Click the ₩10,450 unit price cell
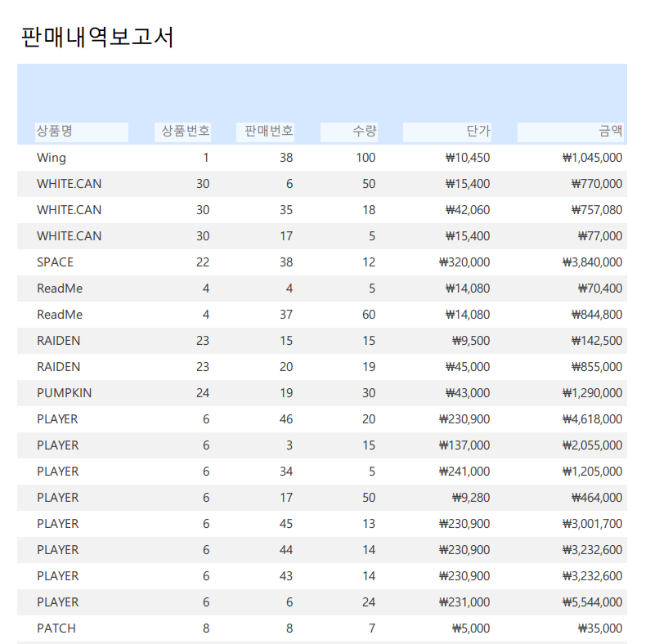 468,158
